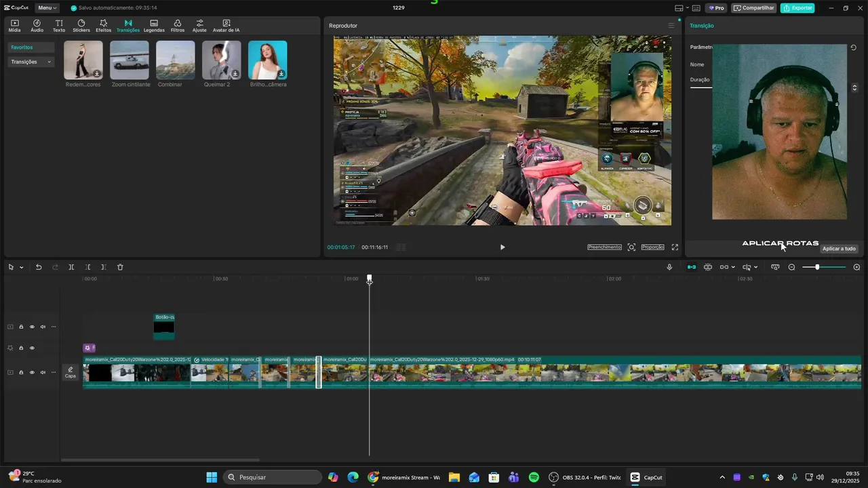Click the undo arrow in timeline toolbar
This screenshot has width=868, height=488.
[39, 267]
